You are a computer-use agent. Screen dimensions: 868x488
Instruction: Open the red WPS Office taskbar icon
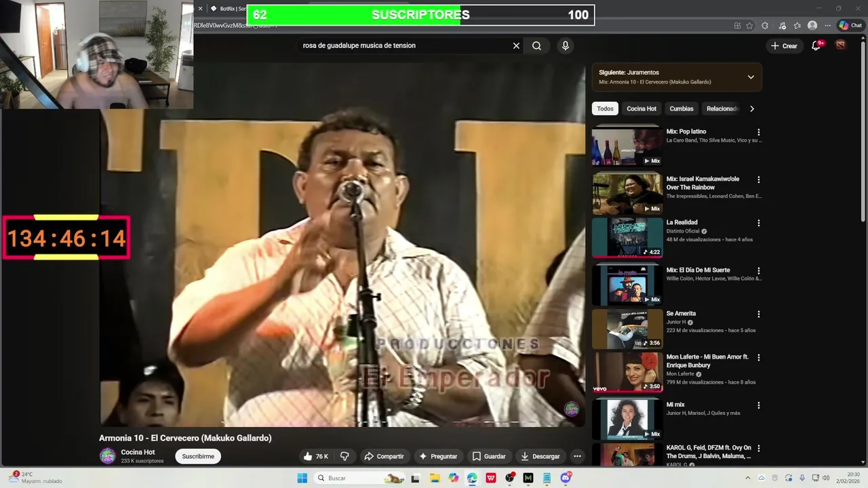coord(491,478)
